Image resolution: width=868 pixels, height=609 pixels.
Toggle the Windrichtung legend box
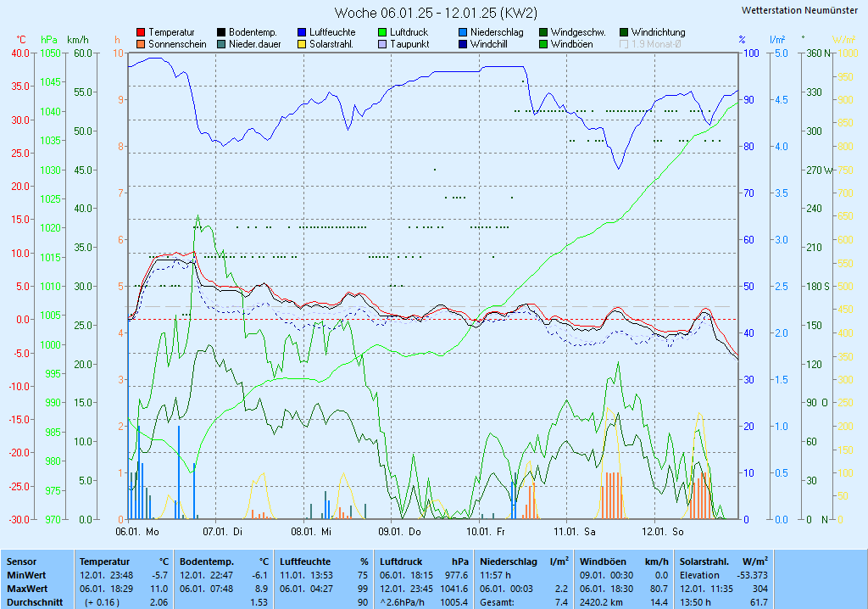click(624, 32)
